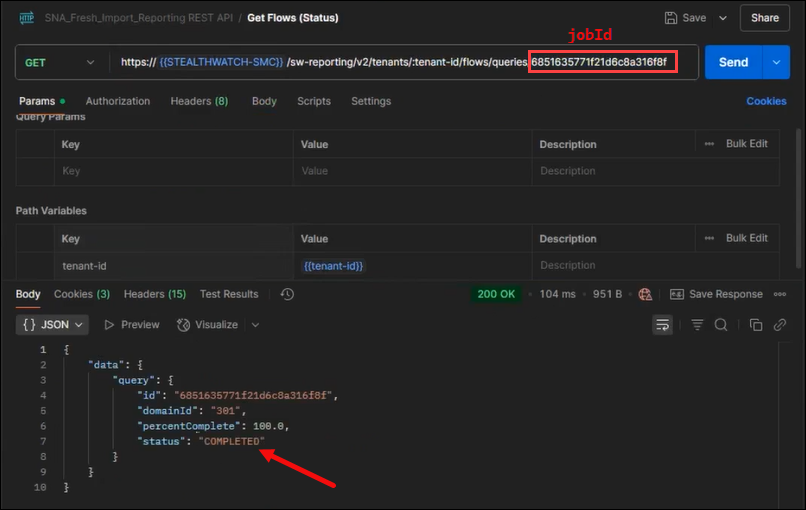Screen dimensions: 806x510
Task: Switch to the Authorization tab
Action: (x=118, y=101)
